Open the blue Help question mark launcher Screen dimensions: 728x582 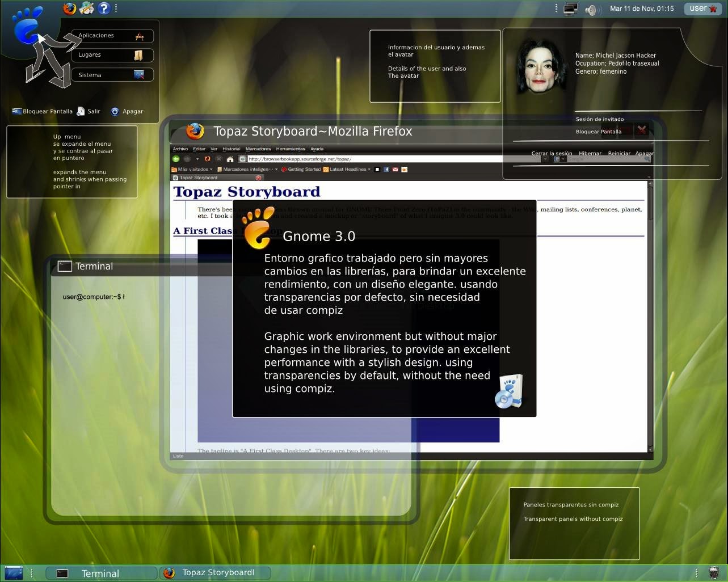coord(104,8)
